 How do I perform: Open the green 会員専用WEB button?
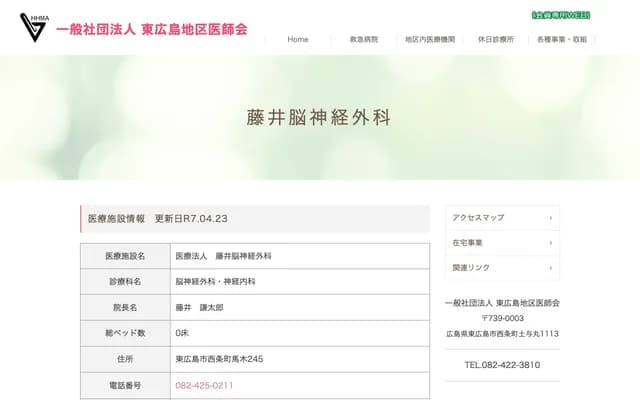tap(561, 15)
